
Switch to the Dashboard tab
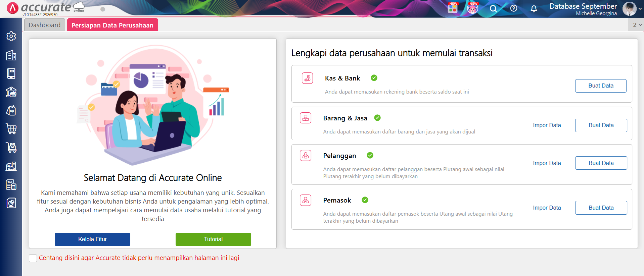click(45, 25)
